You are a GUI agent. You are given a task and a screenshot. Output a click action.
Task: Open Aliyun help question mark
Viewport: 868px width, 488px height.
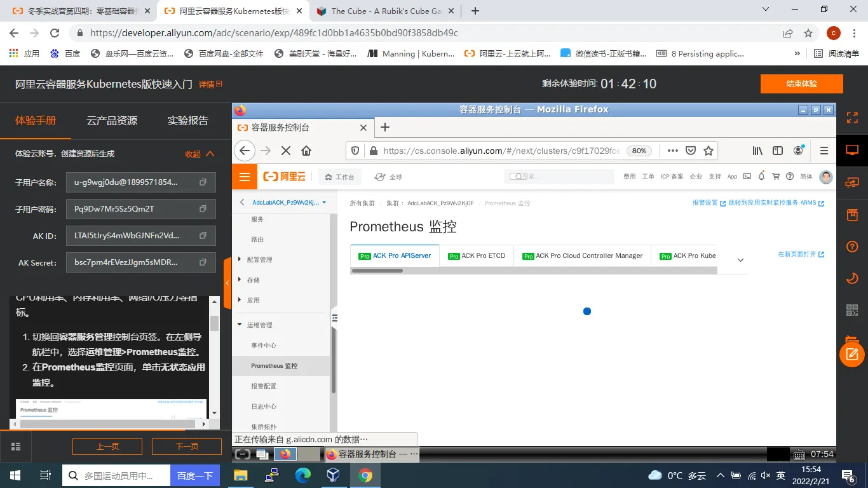[790, 177]
